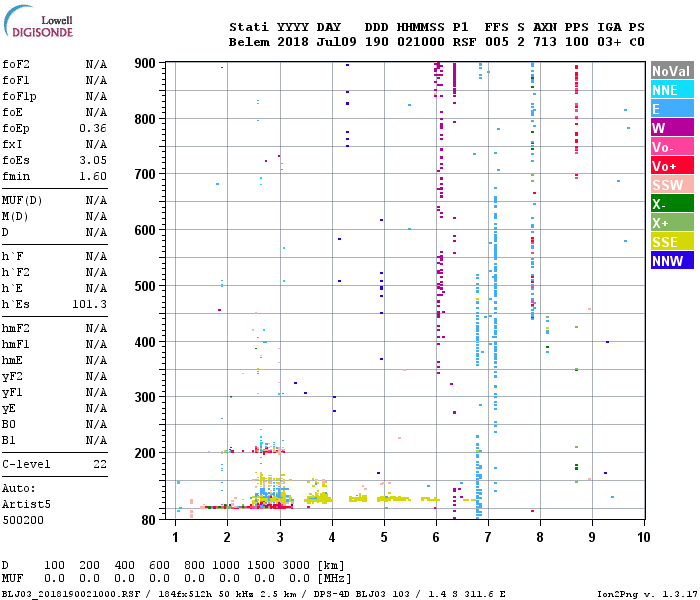Screen dimensions: 700x600
Task: Select the NNE cyan legend swatch
Action: pos(672,90)
